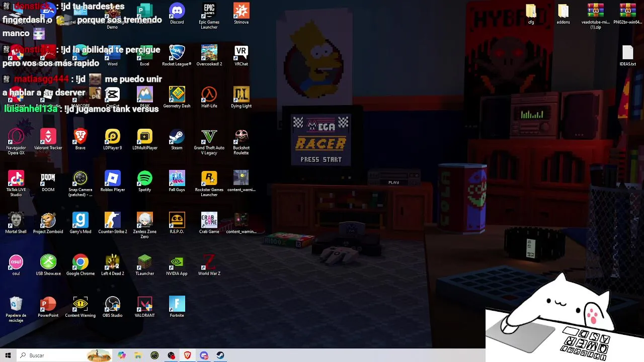This screenshot has height=362, width=644.
Task: Open Snap Camera (patched) shortcut
Action: pos(80,184)
